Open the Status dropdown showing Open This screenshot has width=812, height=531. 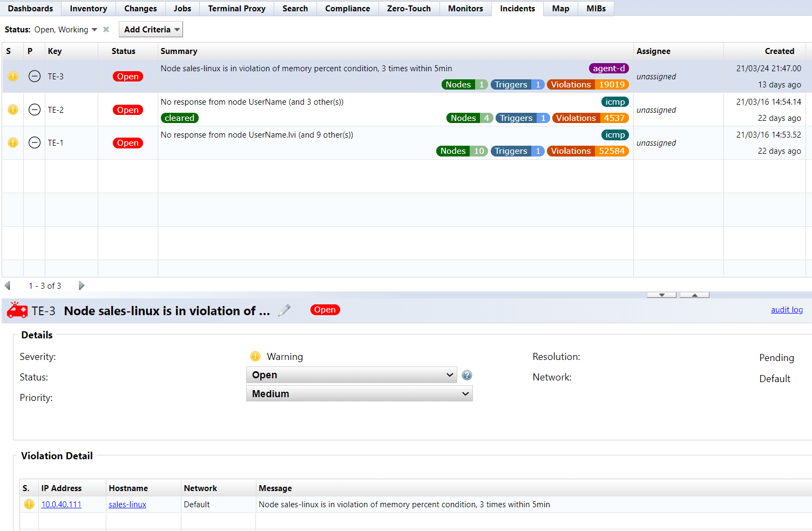tap(351, 375)
